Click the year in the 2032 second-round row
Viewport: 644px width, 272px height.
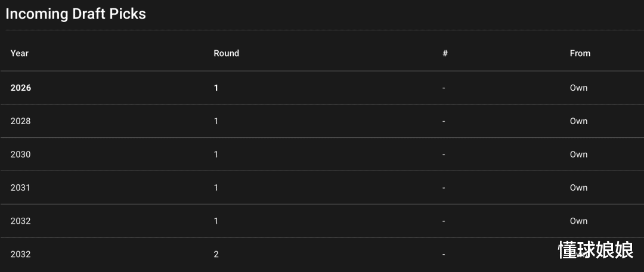(x=20, y=255)
